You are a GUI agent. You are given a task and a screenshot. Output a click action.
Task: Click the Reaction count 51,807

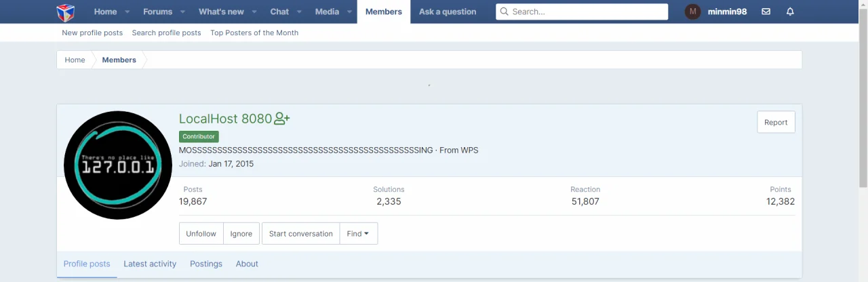(585, 201)
